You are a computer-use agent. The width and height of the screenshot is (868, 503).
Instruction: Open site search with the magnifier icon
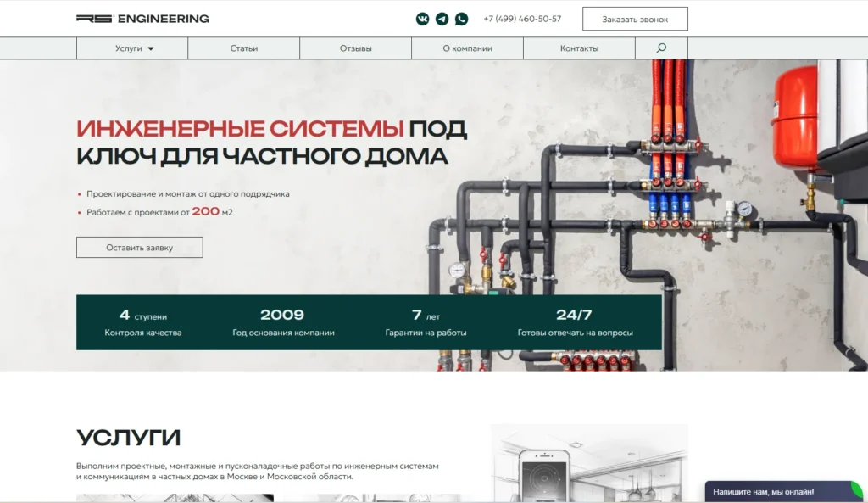point(660,48)
